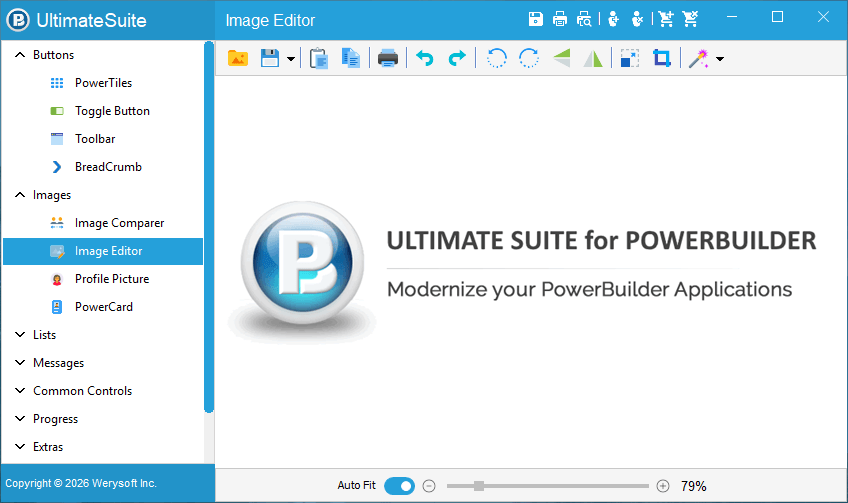Click the PowerBuilder banner image on canvas
This screenshot has width=848, height=503.
522,272
